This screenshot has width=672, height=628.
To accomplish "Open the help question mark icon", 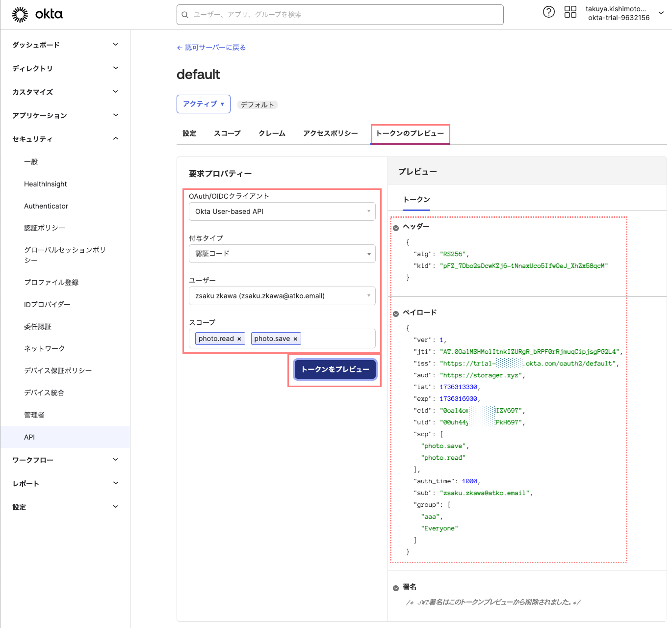I will click(549, 12).
